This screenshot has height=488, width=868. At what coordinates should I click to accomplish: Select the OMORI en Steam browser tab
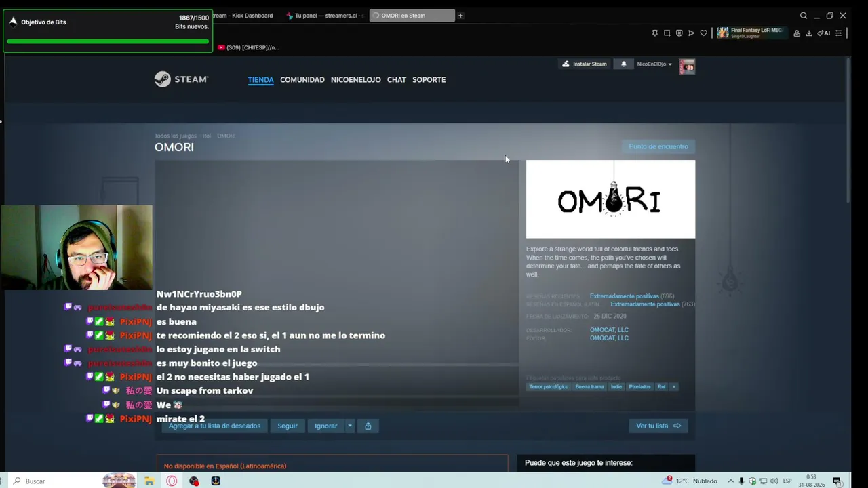[412, 16]
